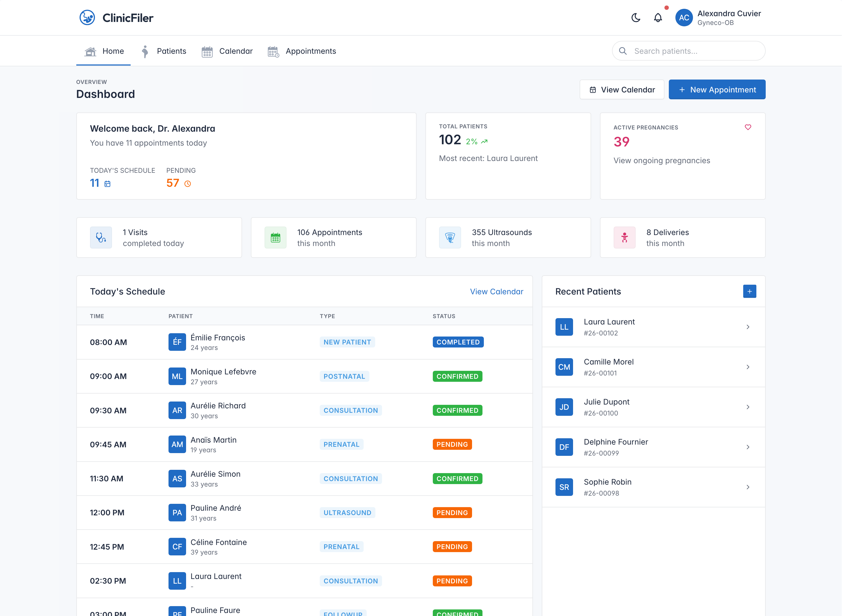Open View Calendar from Today's Schedule
The image size is (842, 616).
click(x=496, y=291)
